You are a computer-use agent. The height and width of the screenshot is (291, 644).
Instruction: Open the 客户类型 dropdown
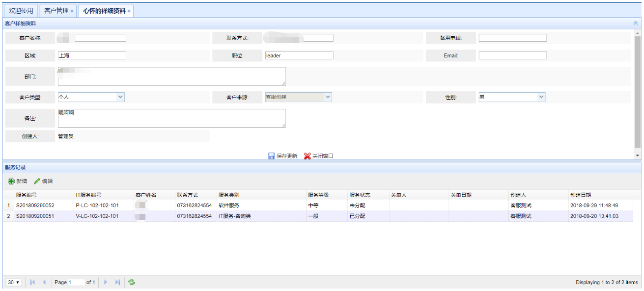[x=120, y=97]
